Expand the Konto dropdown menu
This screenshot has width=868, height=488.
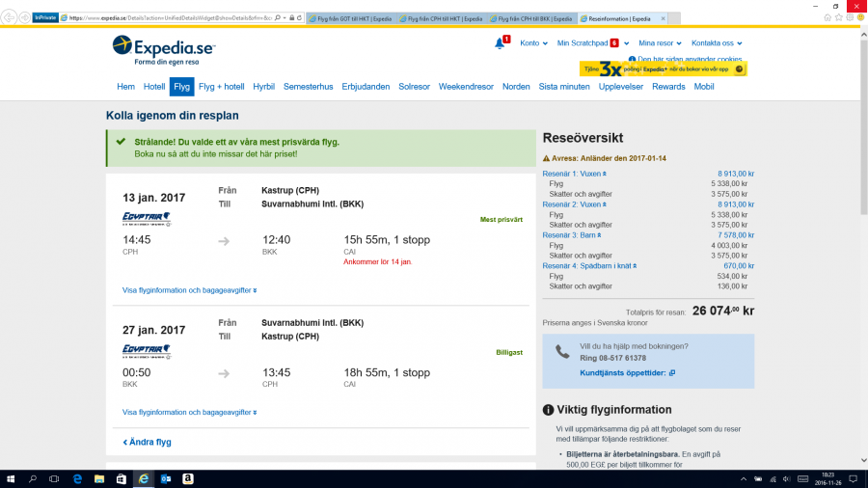tap(532, 43)
